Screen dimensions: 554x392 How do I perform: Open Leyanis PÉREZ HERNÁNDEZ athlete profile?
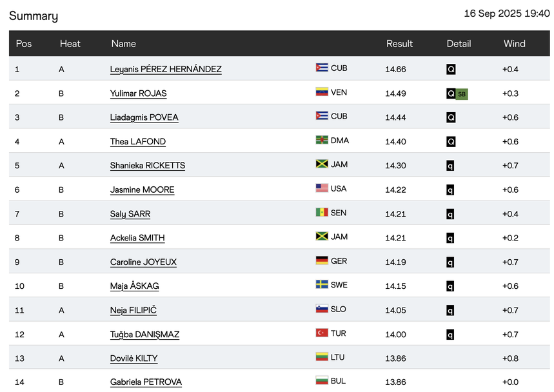166,69
